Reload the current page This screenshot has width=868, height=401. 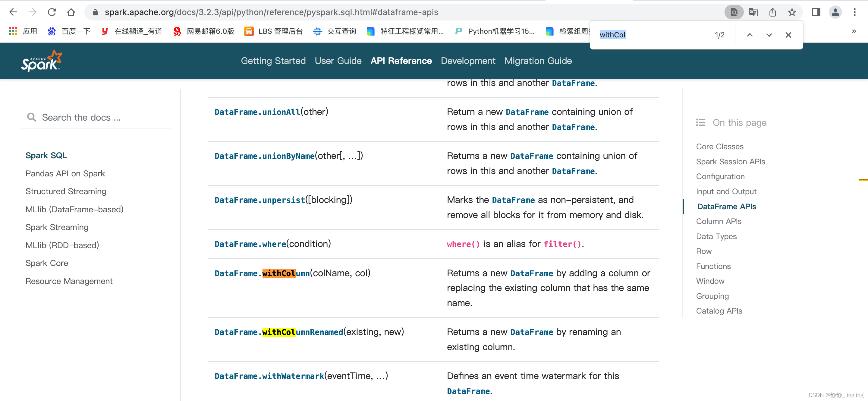[52, 12]
